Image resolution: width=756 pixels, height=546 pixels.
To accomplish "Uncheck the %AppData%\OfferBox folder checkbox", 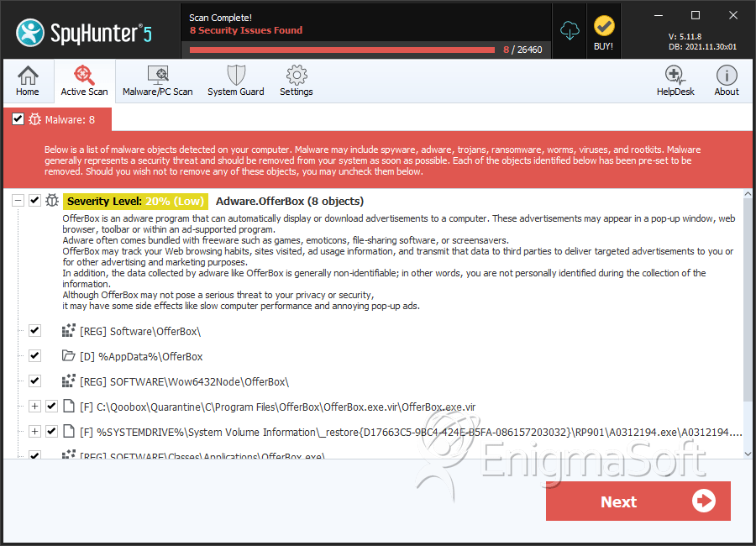I will 34,356.
